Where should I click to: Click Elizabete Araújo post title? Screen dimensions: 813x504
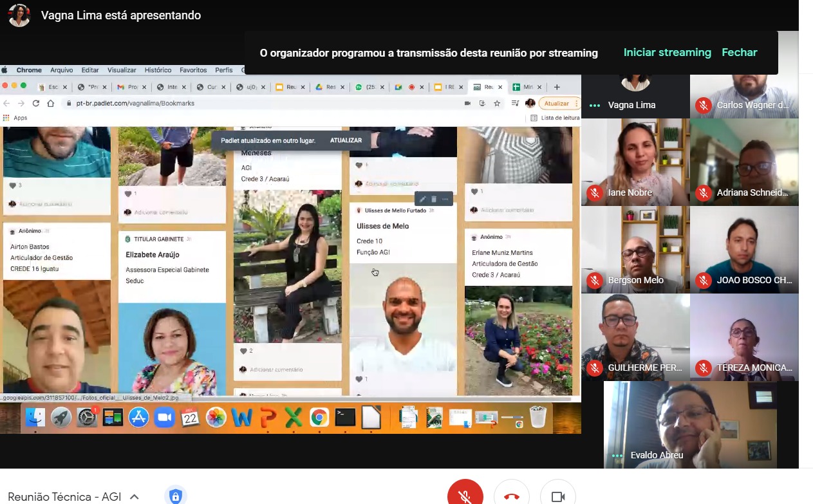tap(153, 255)
